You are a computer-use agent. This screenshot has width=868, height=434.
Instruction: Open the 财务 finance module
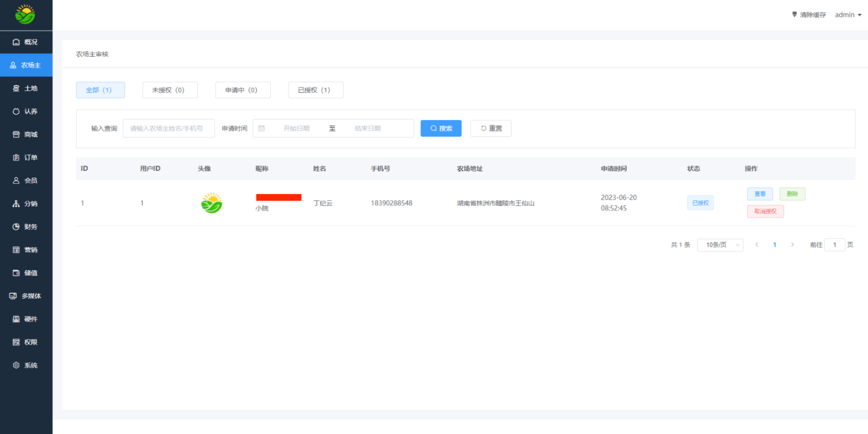[26, 227]
